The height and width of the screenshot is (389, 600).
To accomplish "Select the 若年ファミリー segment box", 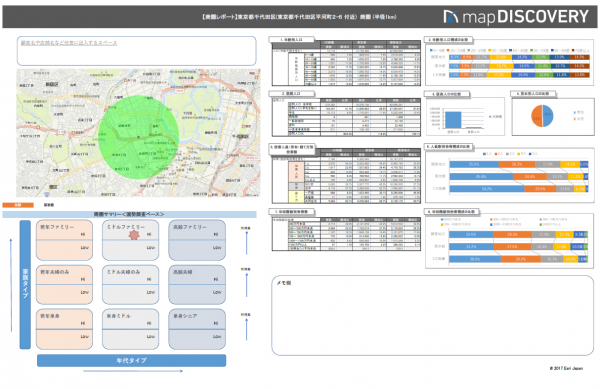I will point(64,240).
